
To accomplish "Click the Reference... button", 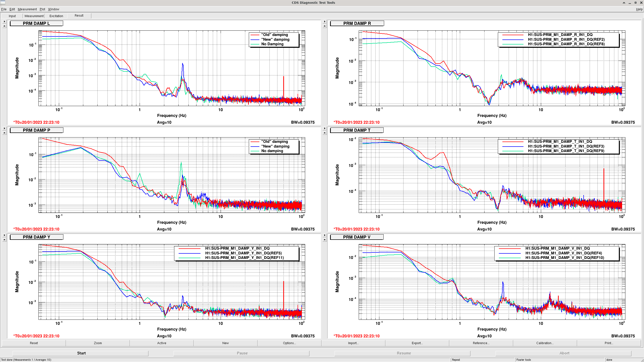I will (481, 343).
